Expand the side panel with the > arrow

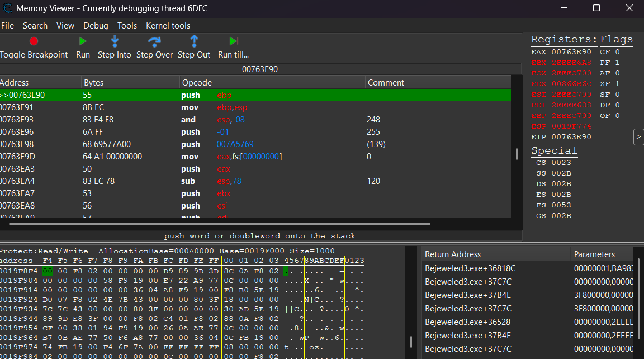[638, 137]
